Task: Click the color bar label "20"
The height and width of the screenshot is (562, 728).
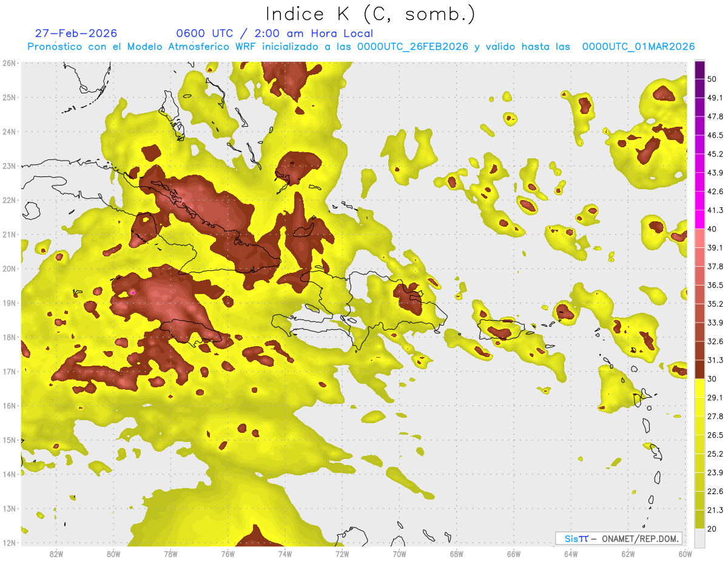Action: (x=712, y=529)
